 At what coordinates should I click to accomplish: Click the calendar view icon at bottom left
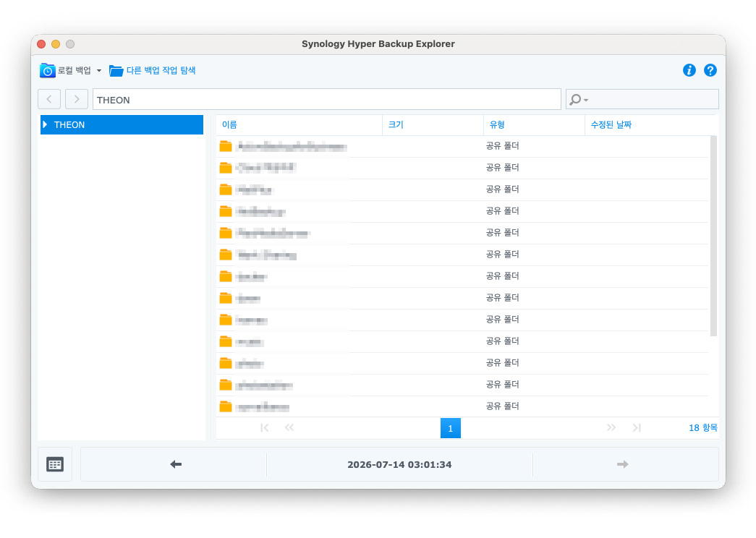pyautogui.click(x=55, y=464)
